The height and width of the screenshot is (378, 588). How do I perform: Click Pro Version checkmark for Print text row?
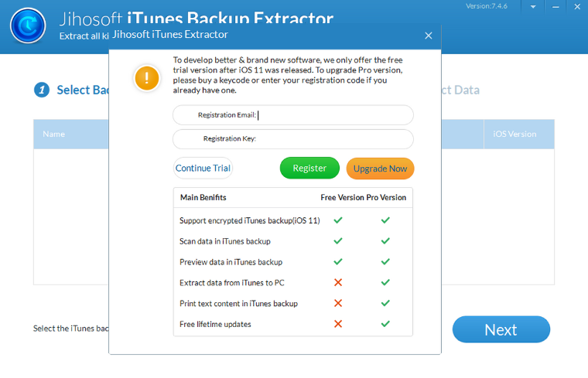pyautogui.click(x=385, y=303)
